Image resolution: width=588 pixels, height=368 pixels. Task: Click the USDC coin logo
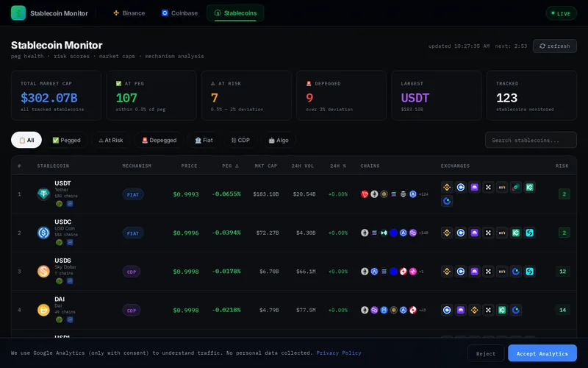pyautogui.click(x=43, y=233)
